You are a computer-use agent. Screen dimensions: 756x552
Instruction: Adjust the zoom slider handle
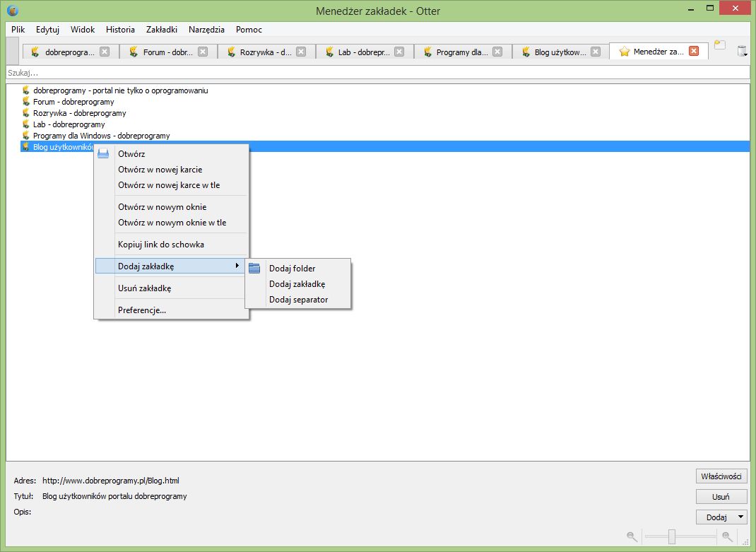[x=672, y=536]
